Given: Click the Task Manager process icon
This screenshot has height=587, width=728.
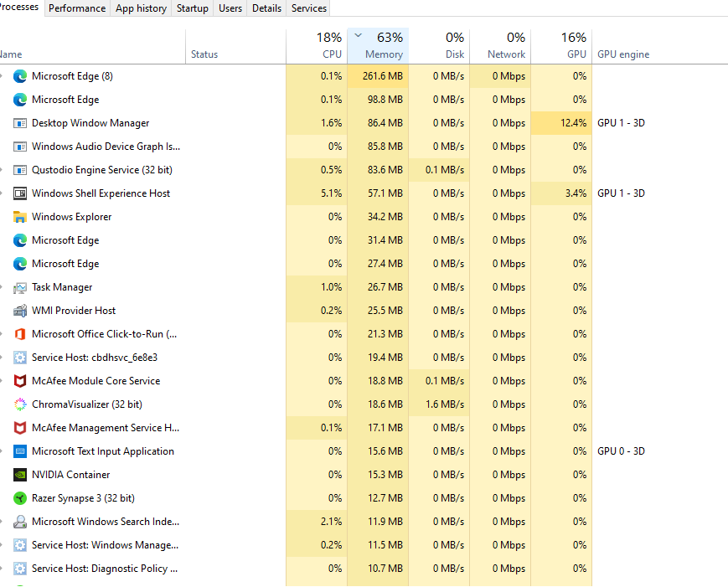Looking at the screenshot, I should (20, 287).
